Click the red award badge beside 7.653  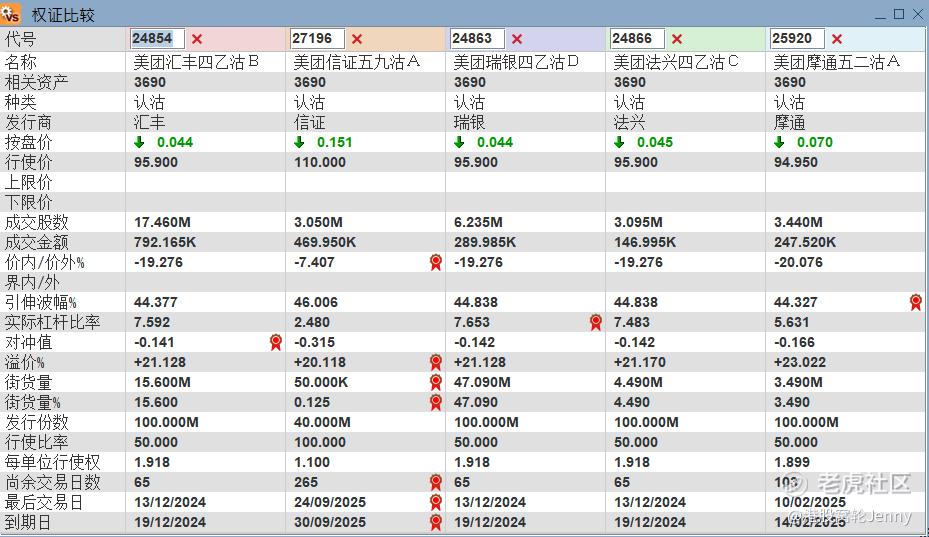tap(596, 322)
